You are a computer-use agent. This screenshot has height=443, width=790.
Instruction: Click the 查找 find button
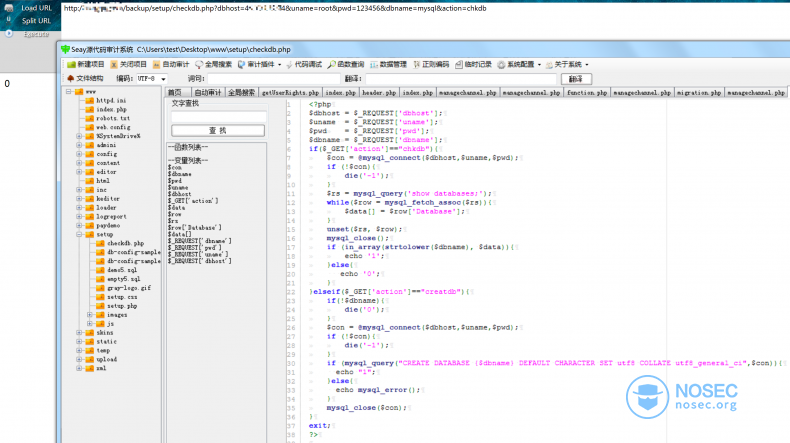coord(218,131)
